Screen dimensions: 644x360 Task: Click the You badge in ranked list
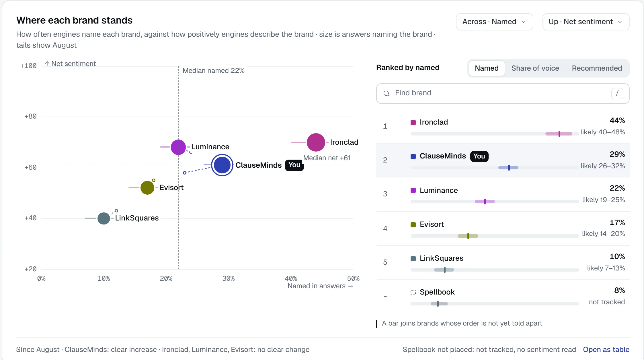pos(479,156)
